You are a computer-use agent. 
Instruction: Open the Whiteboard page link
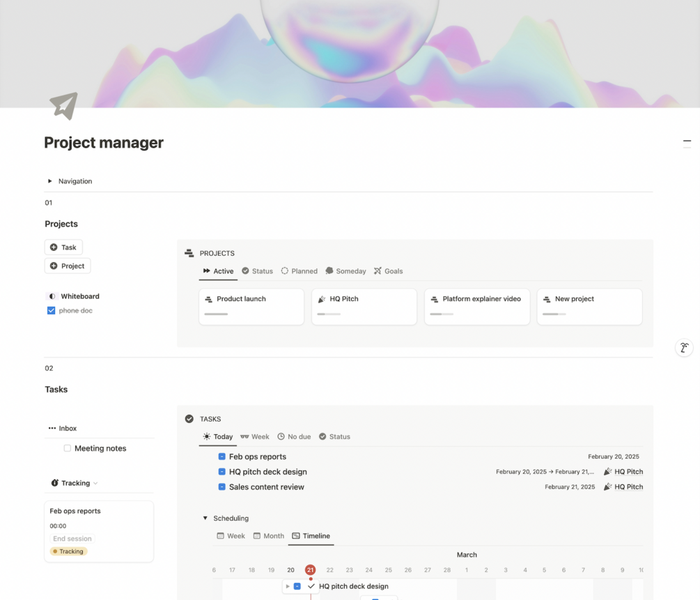[x=80, y=296]
